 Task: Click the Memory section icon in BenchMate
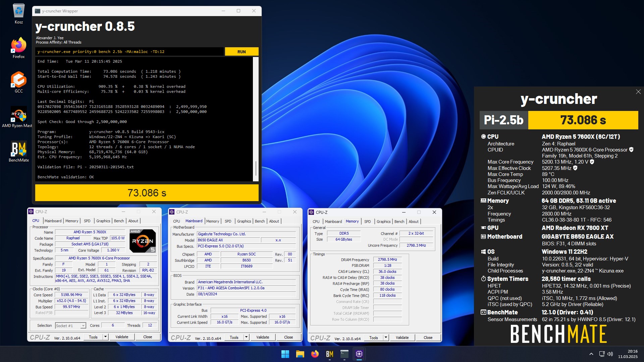[x=483, y=201]
